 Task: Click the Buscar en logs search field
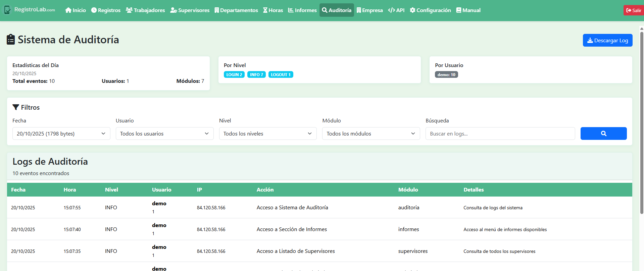tap(500, 133)
